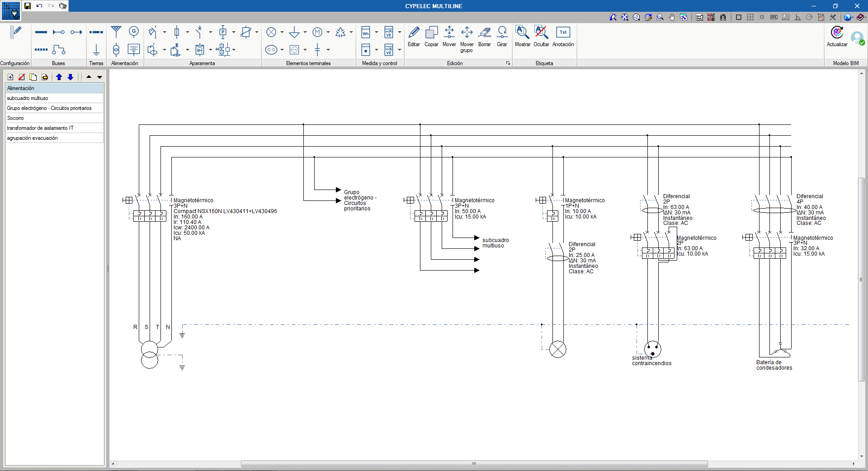
Task: Click the horizontal scrollbar under the diagram
Action: pyautogui.click(x=474, y=464)
